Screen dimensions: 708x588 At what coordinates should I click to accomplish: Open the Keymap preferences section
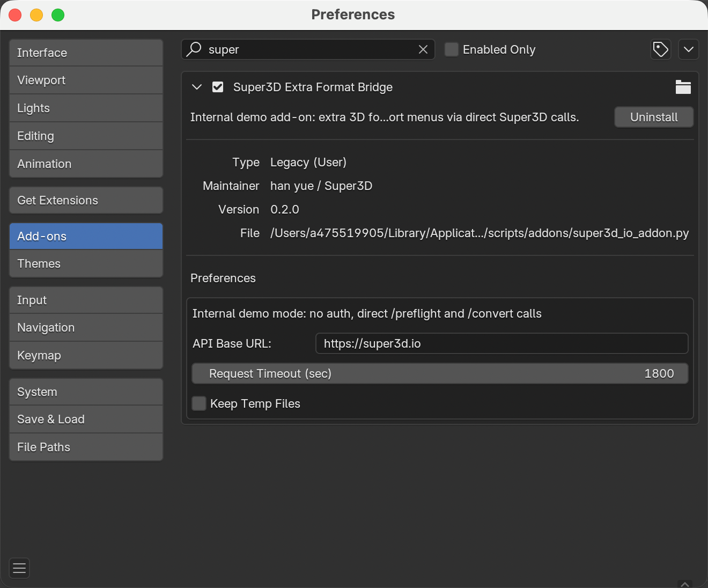pos(86,355)
